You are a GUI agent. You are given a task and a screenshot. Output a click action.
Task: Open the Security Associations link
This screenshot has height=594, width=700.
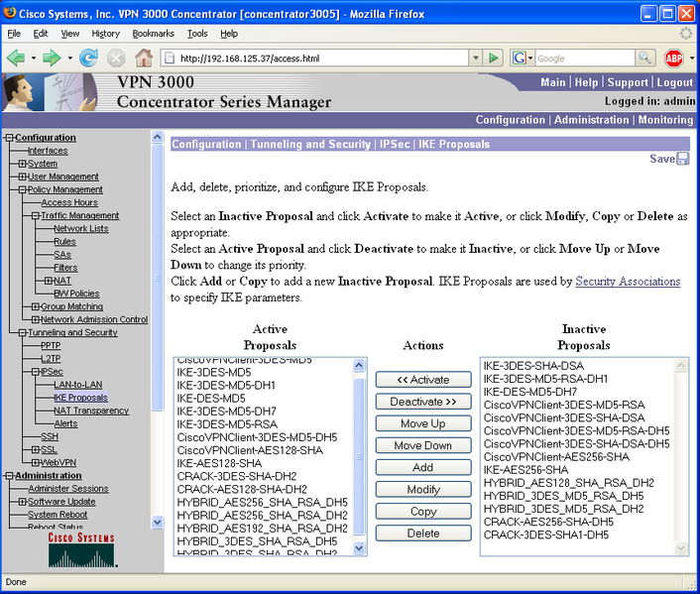click(x=628, y=282)
